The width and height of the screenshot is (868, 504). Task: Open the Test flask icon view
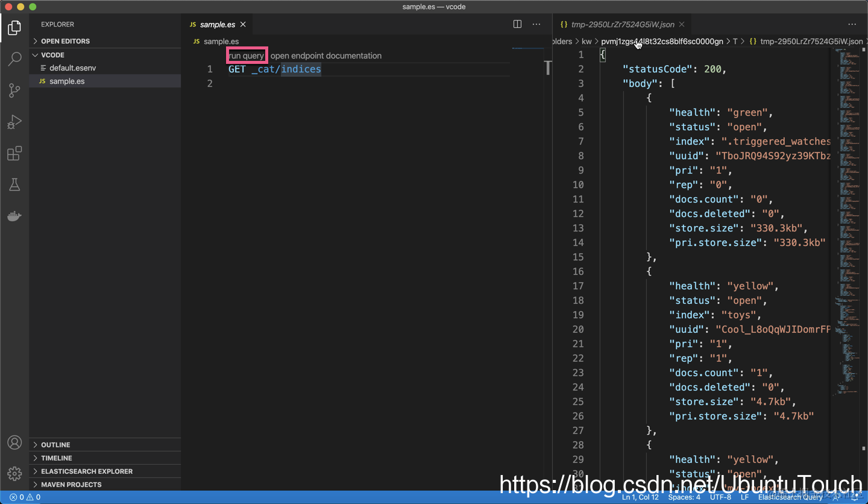[x=14, y=184]
